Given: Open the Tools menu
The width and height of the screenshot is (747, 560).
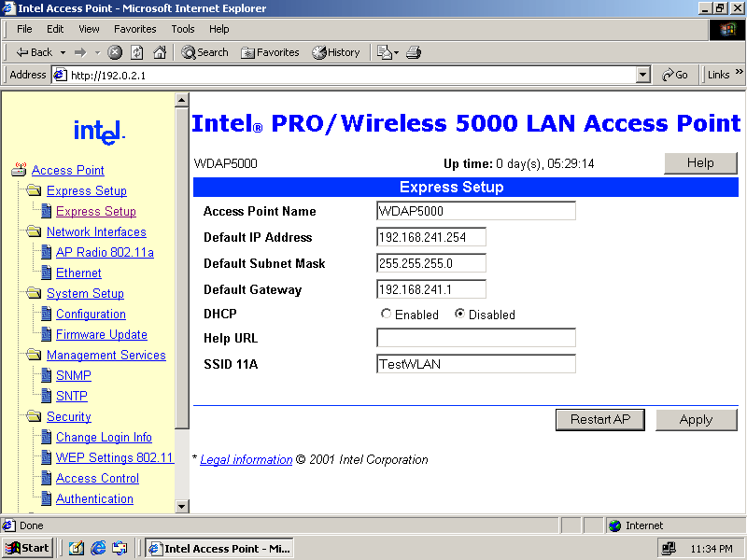Looking at the screenshot, I should tap(183, 29).
